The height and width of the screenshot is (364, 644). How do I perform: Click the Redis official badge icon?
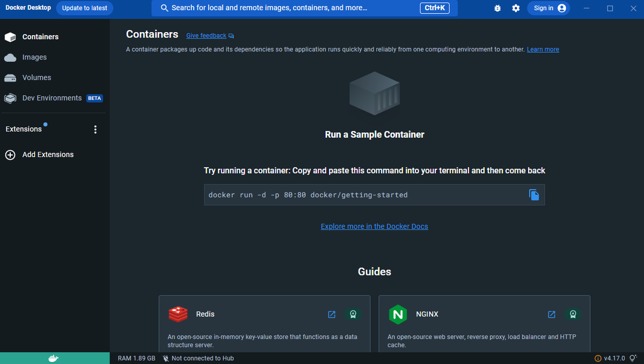(353, 314)
